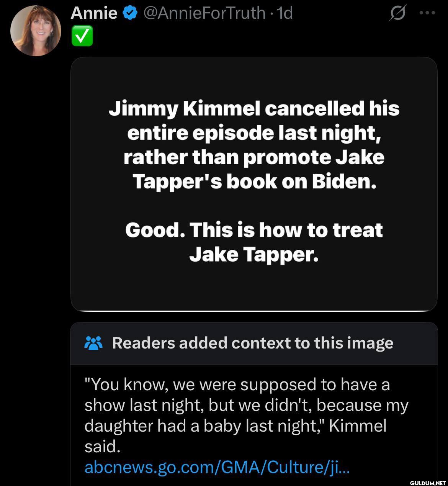
Task: Open the attached Jimmy Kimmel text image
Action: point(254,184)
